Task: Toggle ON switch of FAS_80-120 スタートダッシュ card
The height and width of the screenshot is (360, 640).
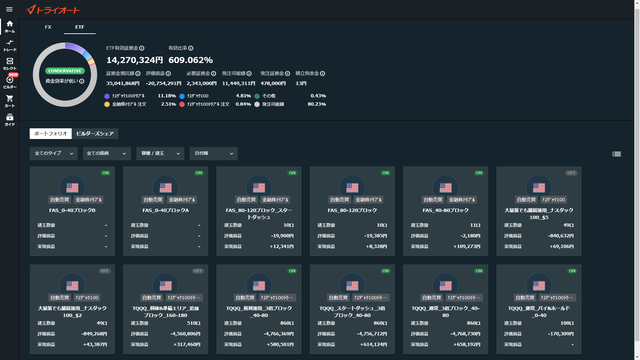Action: click(x=292, y=173)
